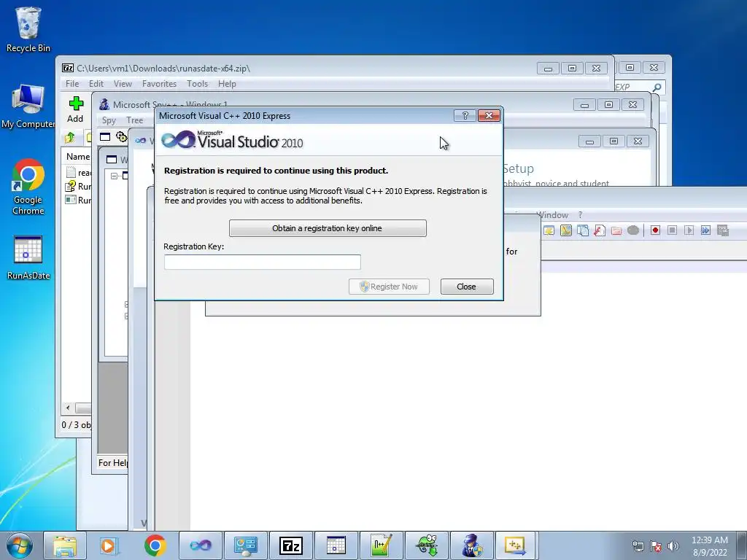
Task: Open the ? help menu in background application
Action: coord(580,215)
